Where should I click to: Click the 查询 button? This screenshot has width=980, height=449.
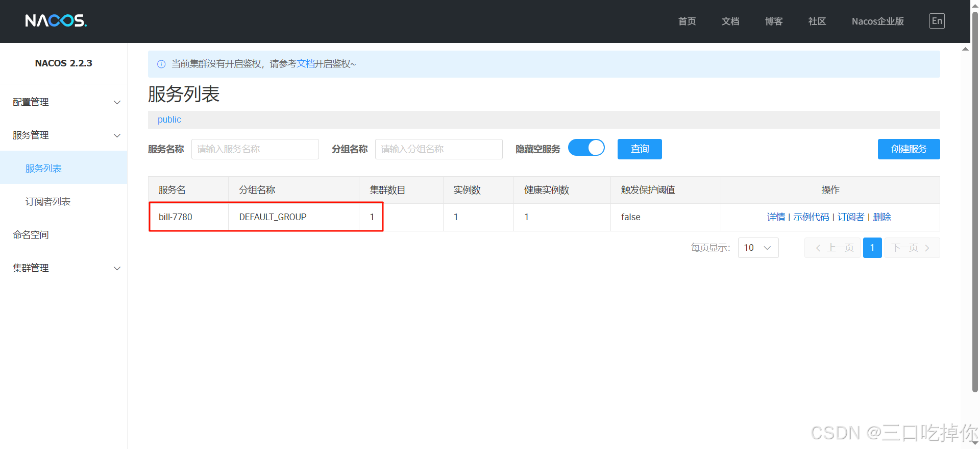(x=640, y=149)
